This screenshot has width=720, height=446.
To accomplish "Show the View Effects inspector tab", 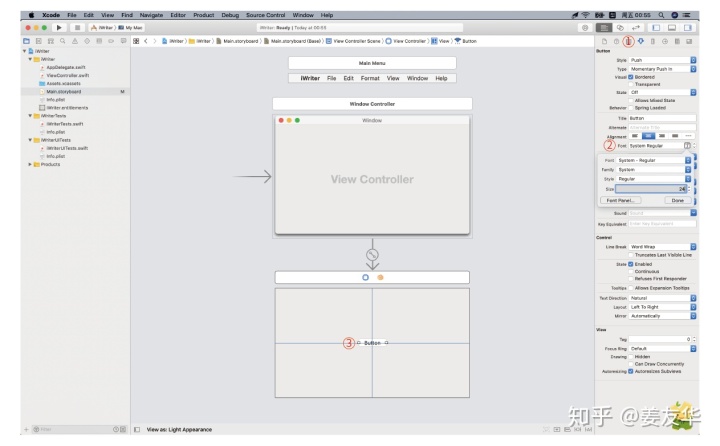I will (689, 41).
